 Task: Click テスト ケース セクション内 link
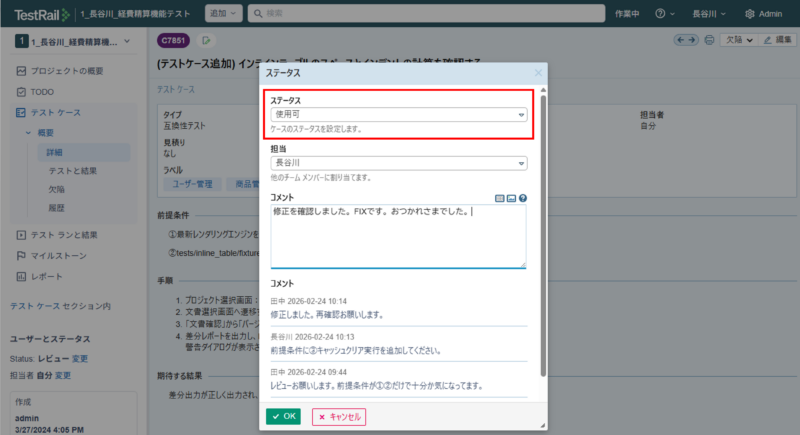(x=60, y=306)
